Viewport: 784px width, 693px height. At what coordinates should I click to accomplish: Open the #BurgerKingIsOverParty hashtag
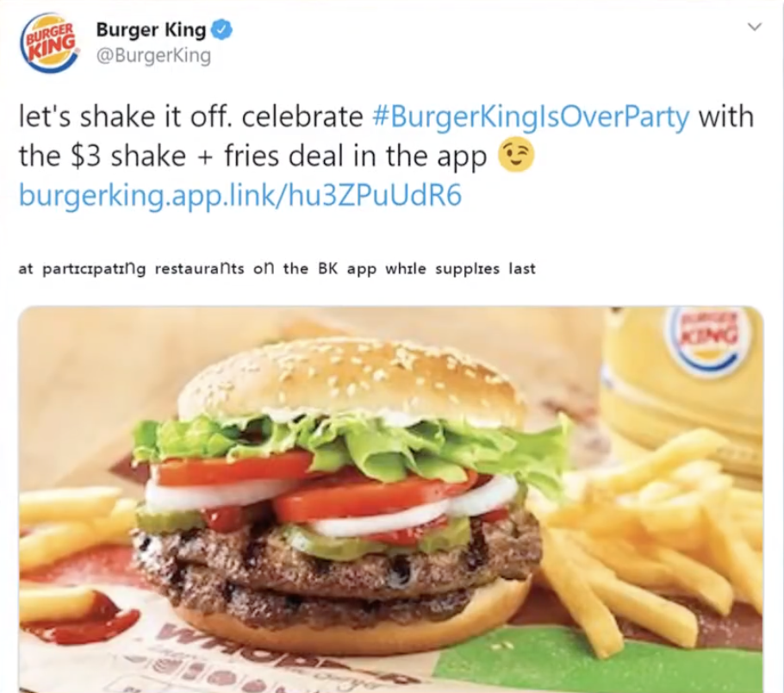[x=532, y=117]
